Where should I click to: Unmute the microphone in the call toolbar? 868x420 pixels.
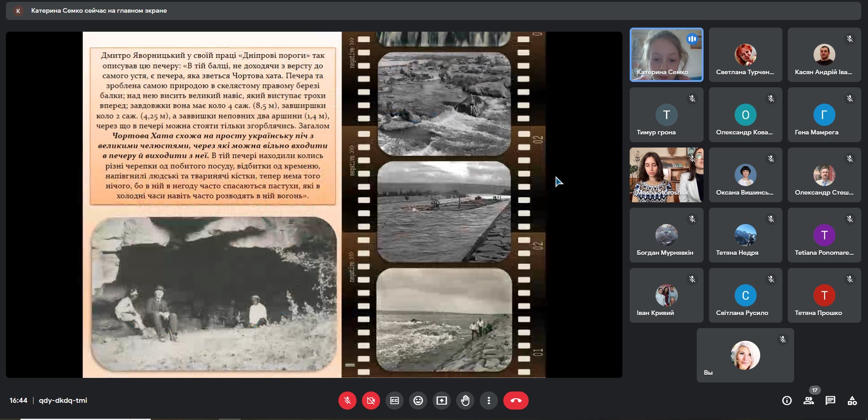coord(347,401)
